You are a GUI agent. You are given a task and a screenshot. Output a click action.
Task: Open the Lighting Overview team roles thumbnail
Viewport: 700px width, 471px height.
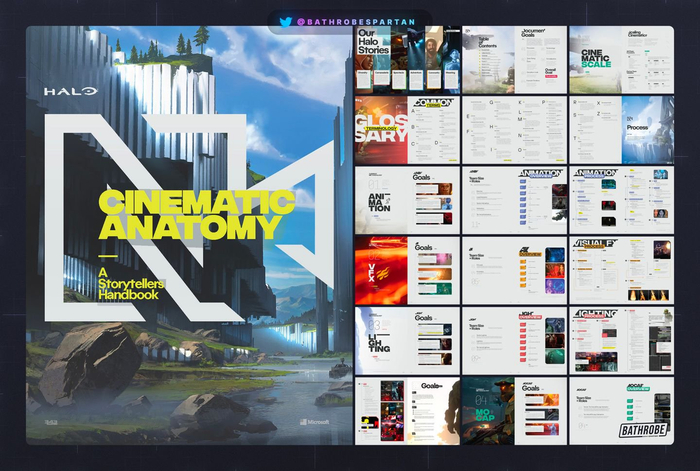(x=514, y=341)
